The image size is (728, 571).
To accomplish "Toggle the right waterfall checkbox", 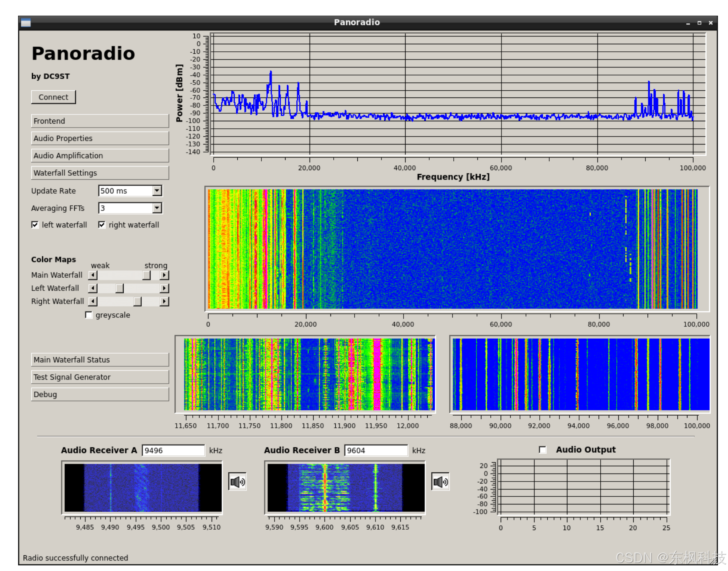I will 102,225.
